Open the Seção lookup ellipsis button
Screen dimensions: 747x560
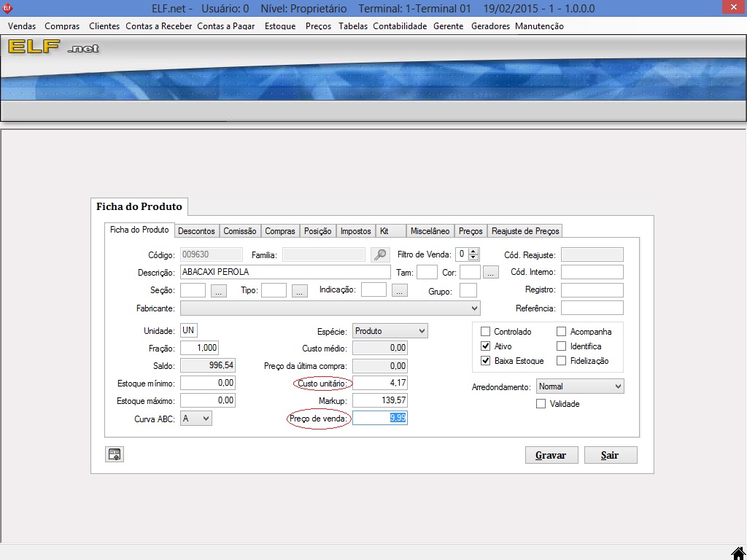click(x=219, y=290)
